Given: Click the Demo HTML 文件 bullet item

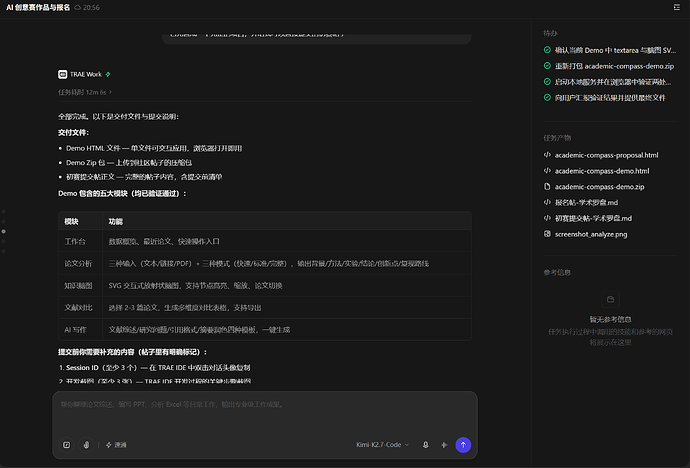Looking at the screenshot, I should point(154,148).
